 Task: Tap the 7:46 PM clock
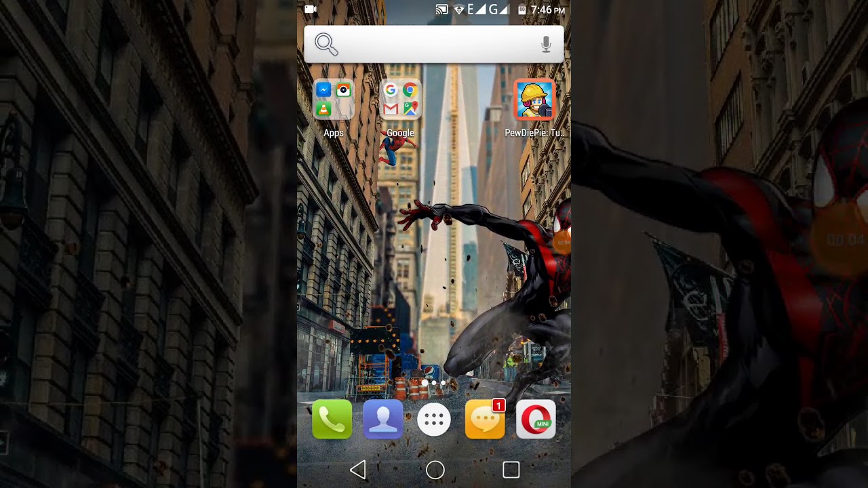tap(548, 9)
